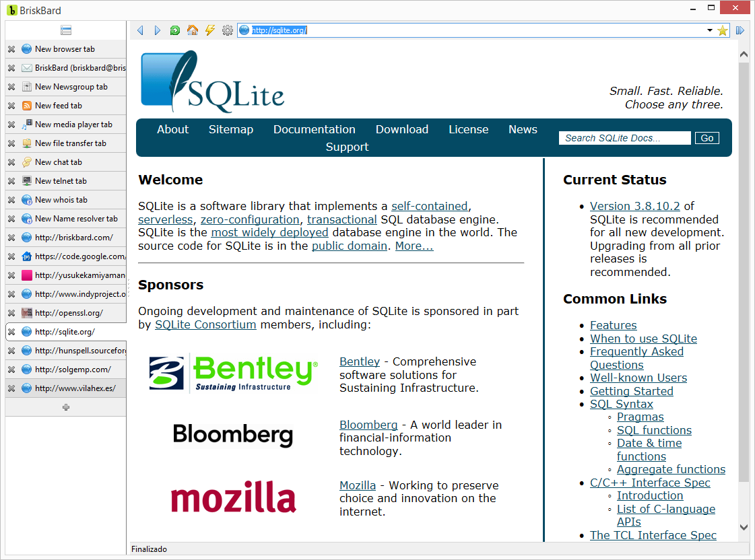The height and width of the screenshot is (560, 755).
Task: Go to the Download page
Action: pyautogui.click(x=402, y=129)
